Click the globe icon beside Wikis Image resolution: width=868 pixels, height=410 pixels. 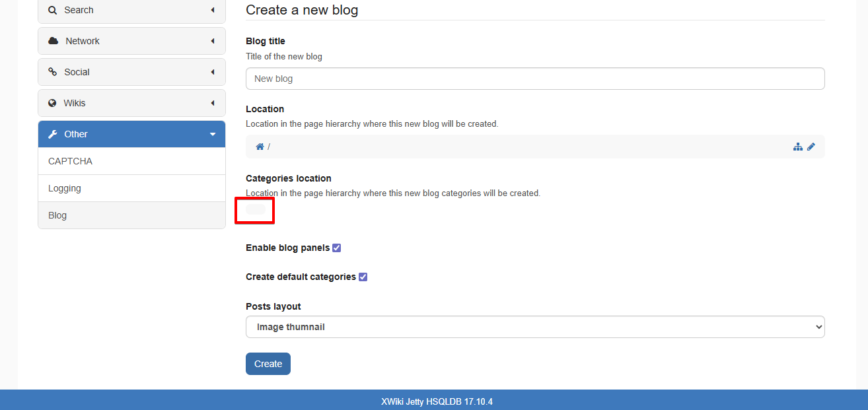tap(53, 103)
